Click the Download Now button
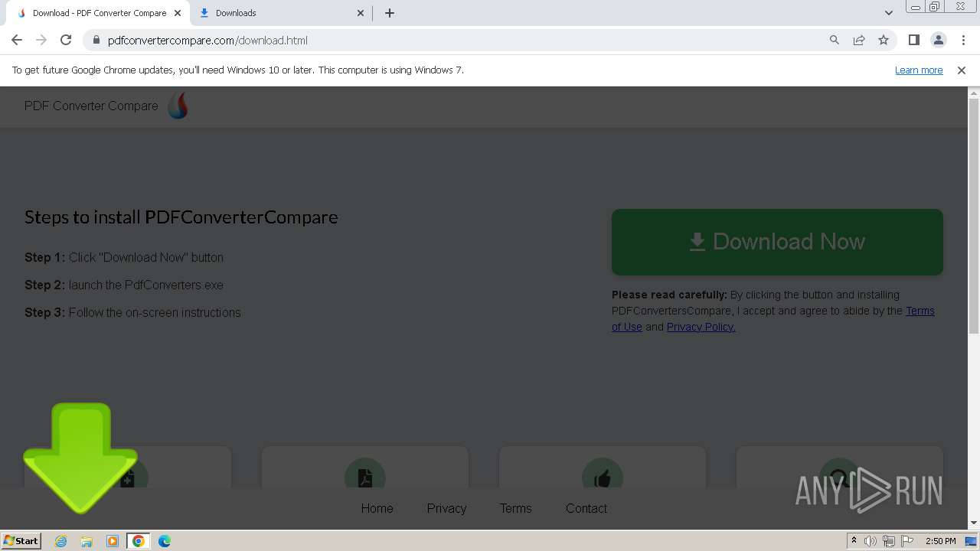 pos(777,242)
